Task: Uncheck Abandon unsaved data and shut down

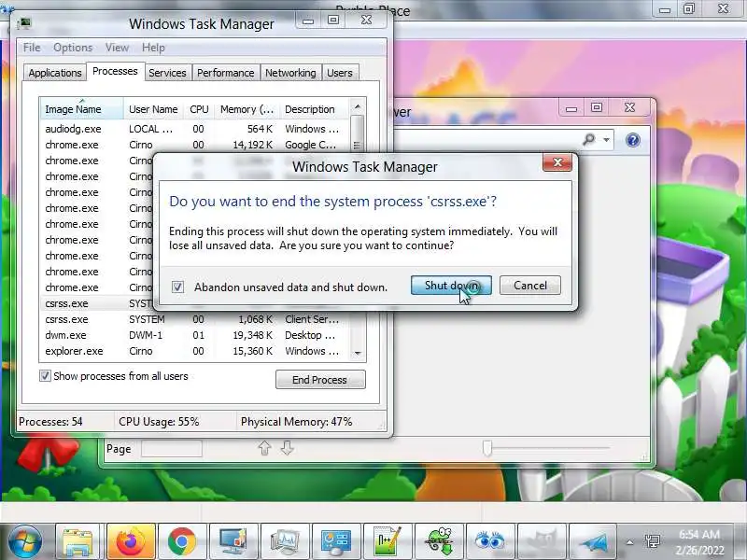Action: (177, 287)
